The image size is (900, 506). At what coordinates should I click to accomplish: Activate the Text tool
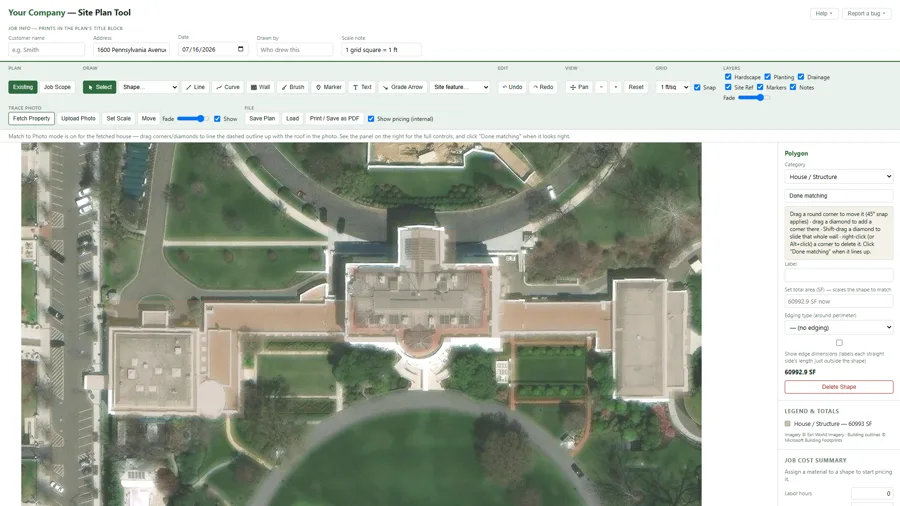click(x=362, y=87)
